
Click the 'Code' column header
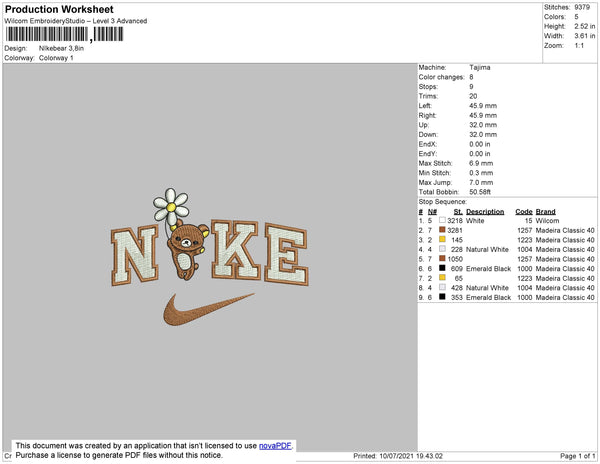click(523, 212)
